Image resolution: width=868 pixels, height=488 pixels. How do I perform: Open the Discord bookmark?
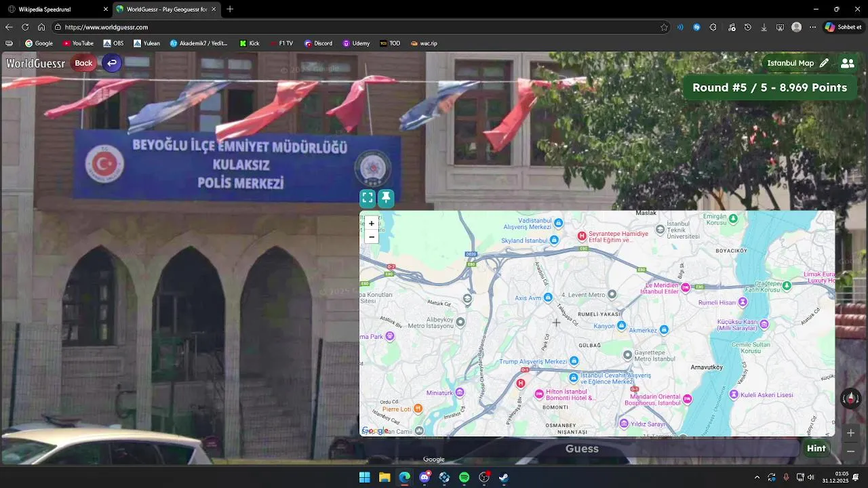318,43
